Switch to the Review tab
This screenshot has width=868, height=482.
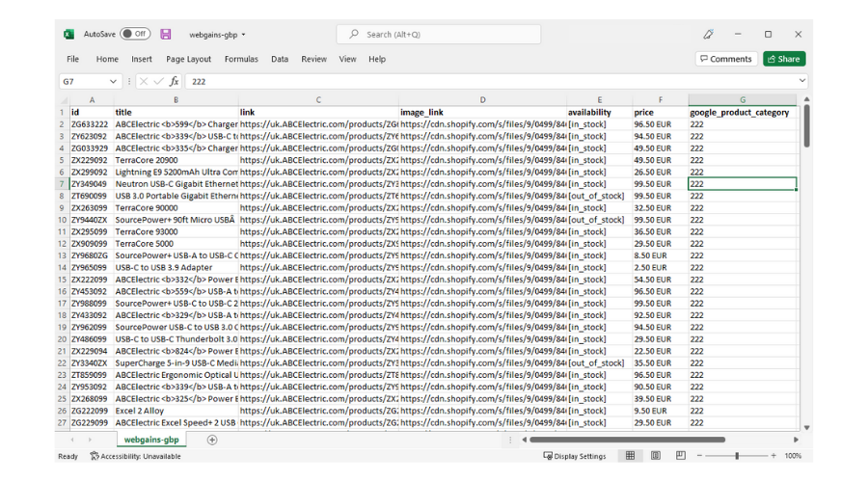coord(313,59)
